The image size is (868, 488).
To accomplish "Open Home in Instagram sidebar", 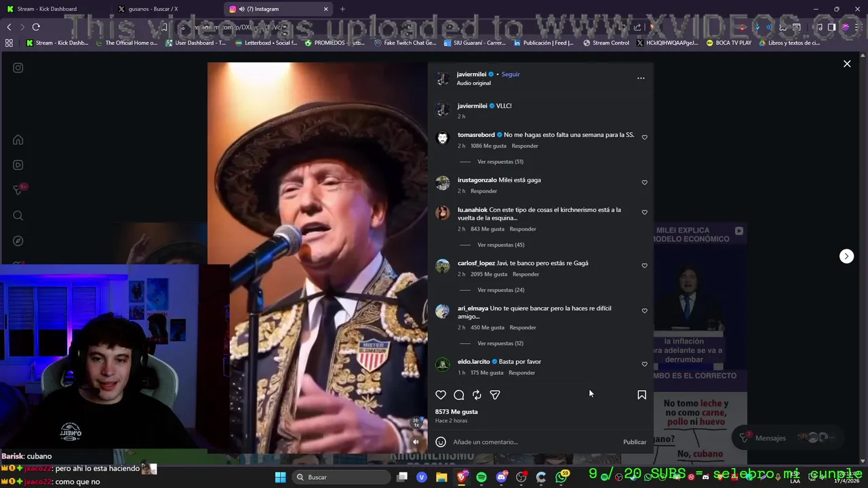I will (18, 140).
